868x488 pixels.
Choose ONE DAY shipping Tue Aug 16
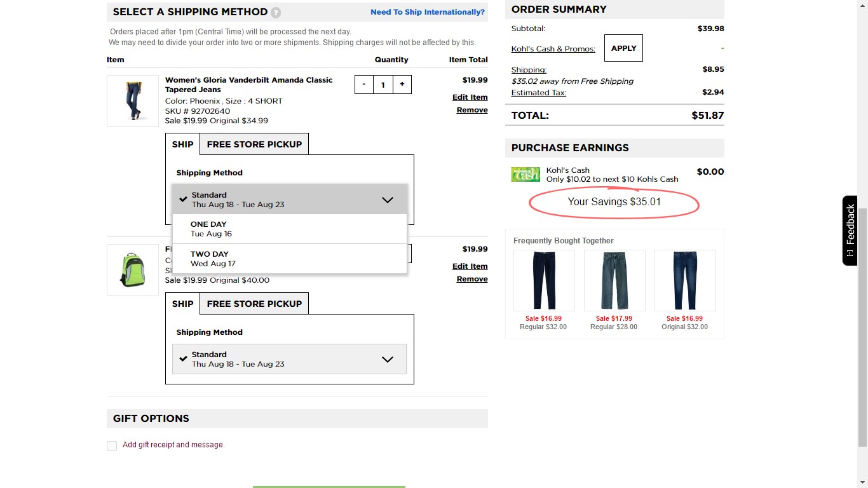290,229
